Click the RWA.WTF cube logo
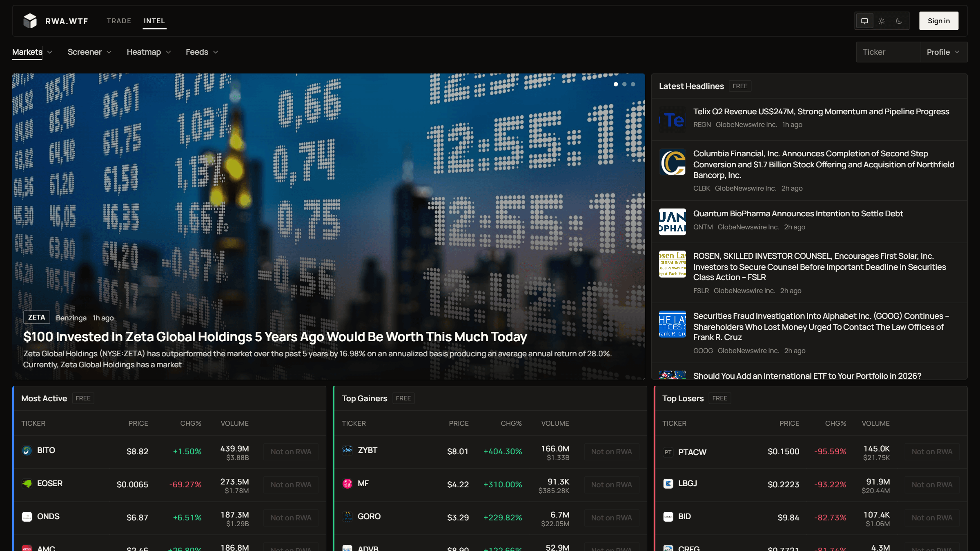Viewport: 980px width, 551px height. coord(30,21)
